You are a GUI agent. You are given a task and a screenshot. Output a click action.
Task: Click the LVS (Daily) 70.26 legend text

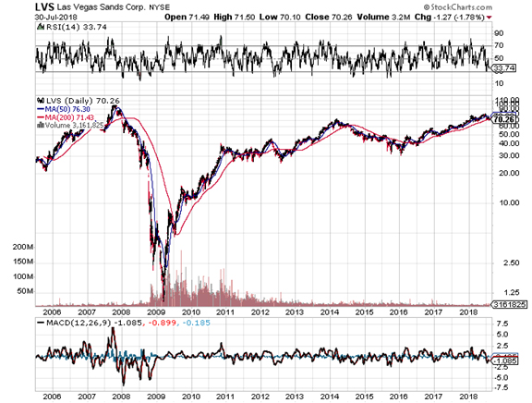[x=83, y=101]
